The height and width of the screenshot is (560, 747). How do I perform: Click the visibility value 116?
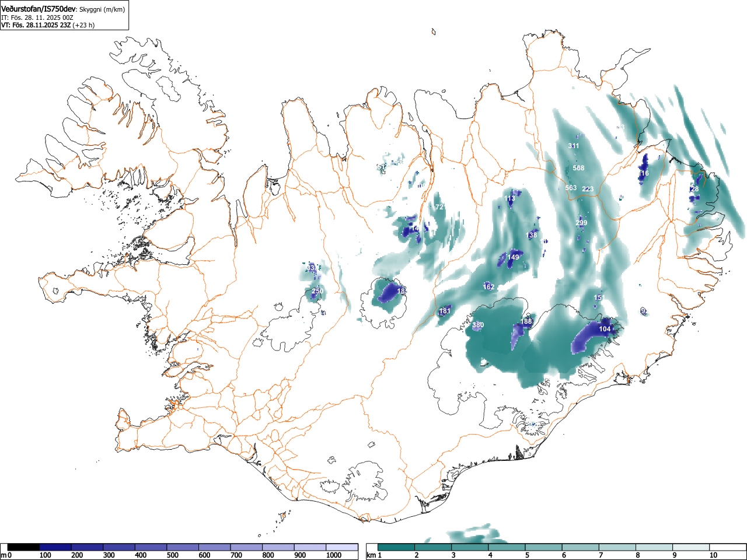(x=643, y=173)
